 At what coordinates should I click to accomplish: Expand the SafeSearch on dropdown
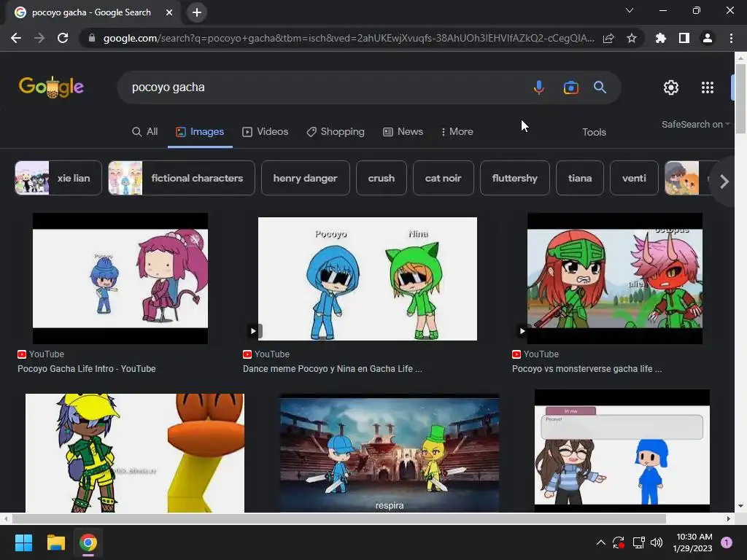695,124
